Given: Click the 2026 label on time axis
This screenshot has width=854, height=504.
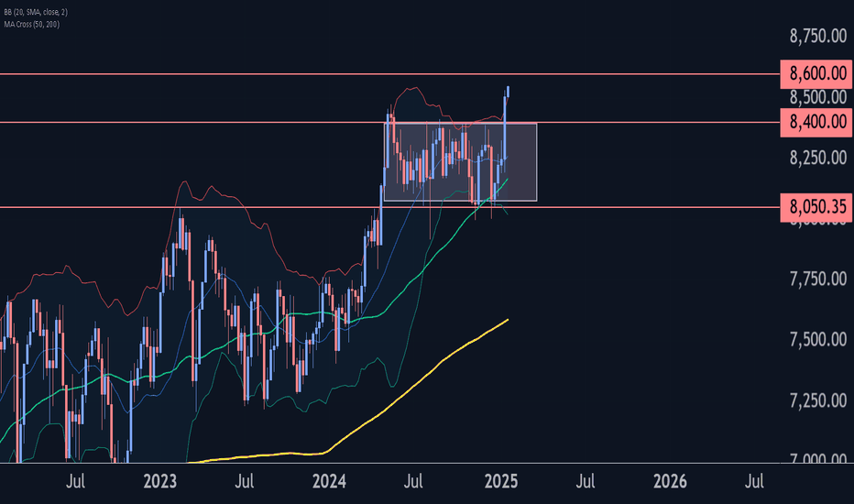Looking at the screenshot, I should click(670, 482).
